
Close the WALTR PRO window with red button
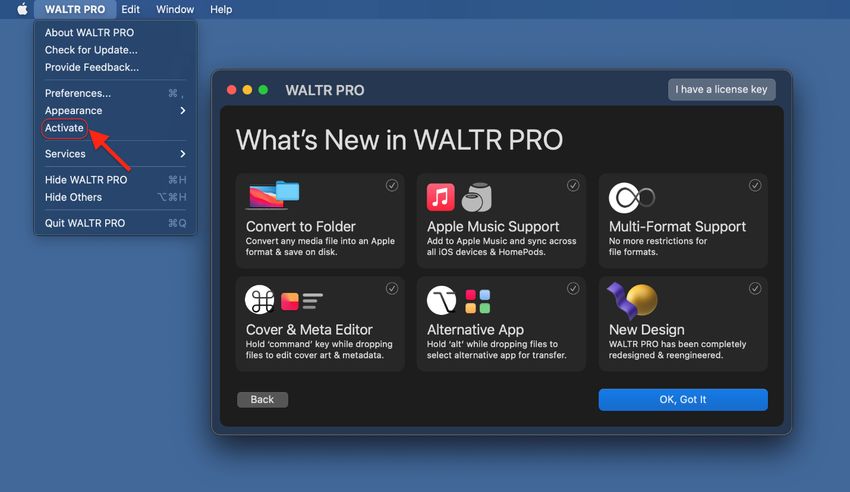231,90
